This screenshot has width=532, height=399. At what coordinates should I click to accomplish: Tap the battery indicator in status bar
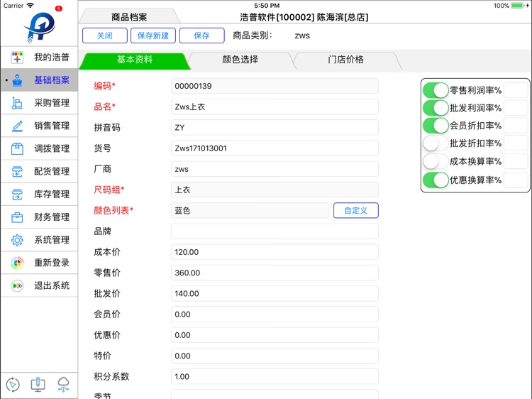click(x=518, y=6)
